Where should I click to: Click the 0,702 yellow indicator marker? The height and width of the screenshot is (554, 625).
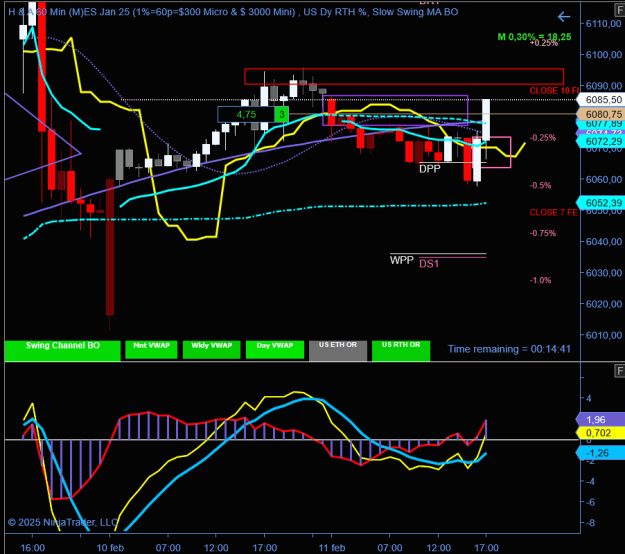(x=602, y=432)
